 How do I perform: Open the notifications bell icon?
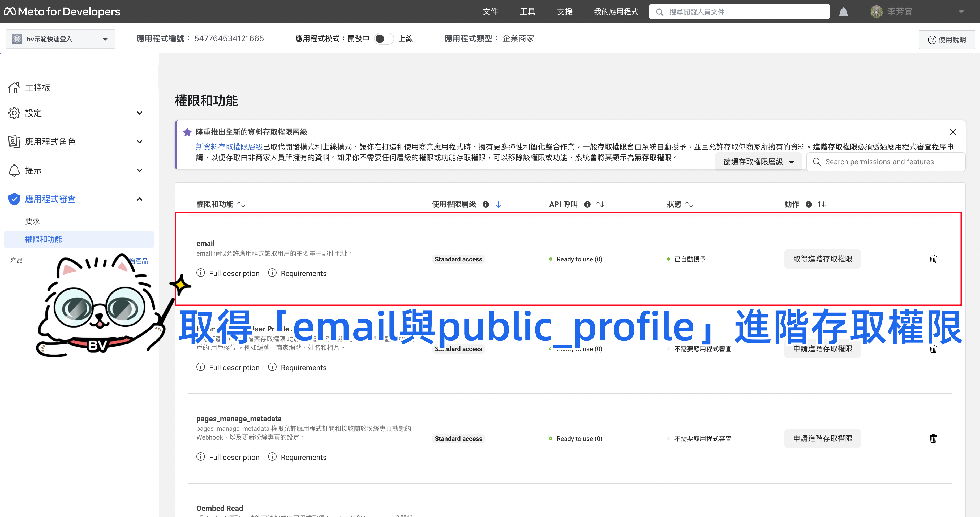coord(843,12)
